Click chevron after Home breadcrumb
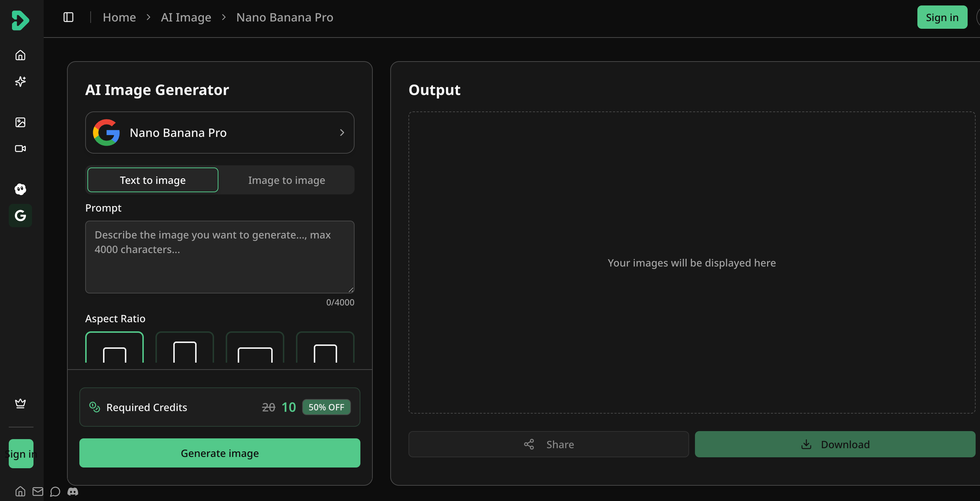Viewport: 980px width, 501px height. click(x=149, y=17)
